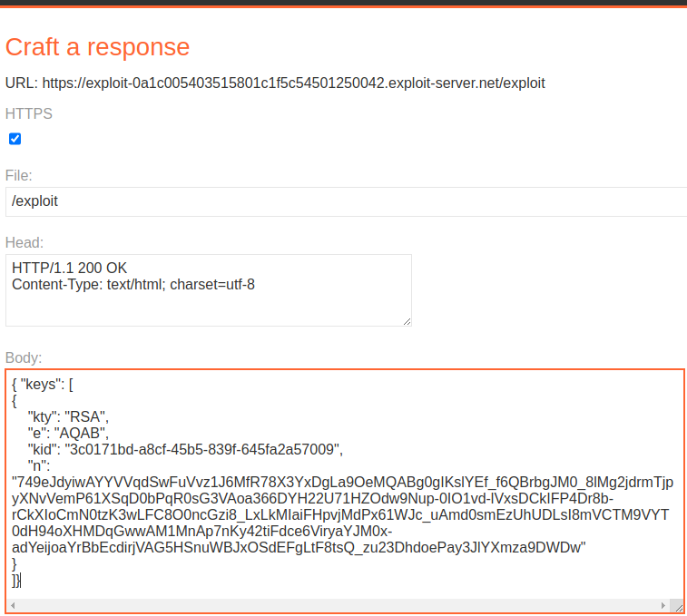Click the Body horizontal scrollbar track
Image resolution: width=687 pixels, height=616 pixels.
(339, 605)
